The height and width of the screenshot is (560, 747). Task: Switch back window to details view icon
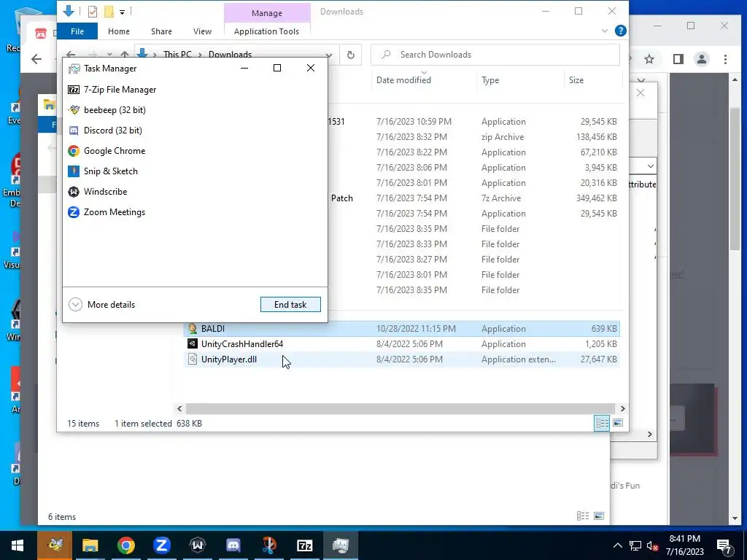tap(583, 516)
